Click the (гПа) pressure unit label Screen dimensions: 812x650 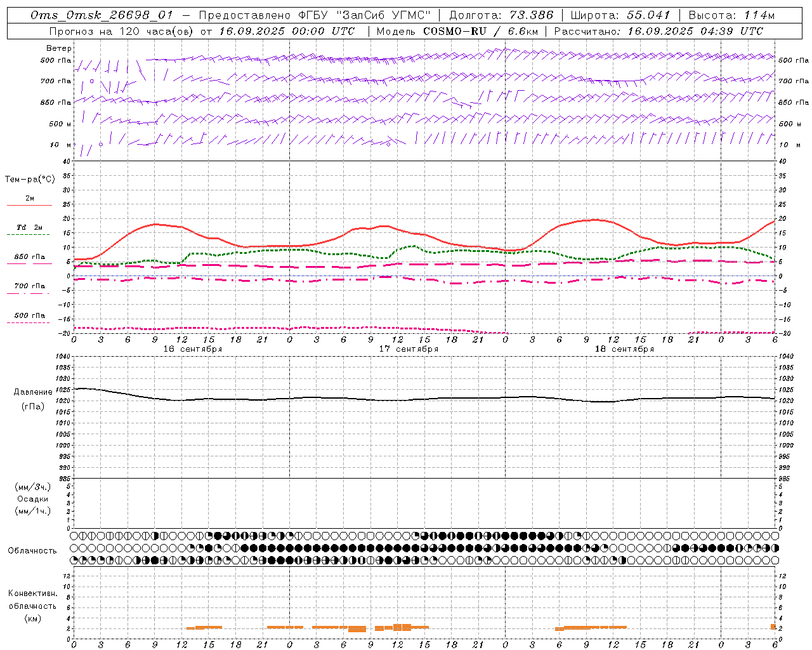(33, 407)
